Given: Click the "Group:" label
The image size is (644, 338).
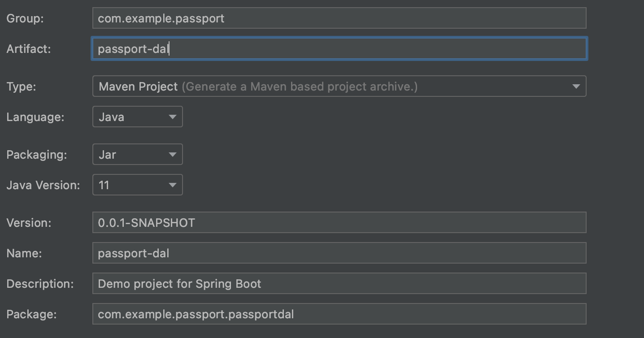Looking at the screenshot, I should tap(25, 19).
